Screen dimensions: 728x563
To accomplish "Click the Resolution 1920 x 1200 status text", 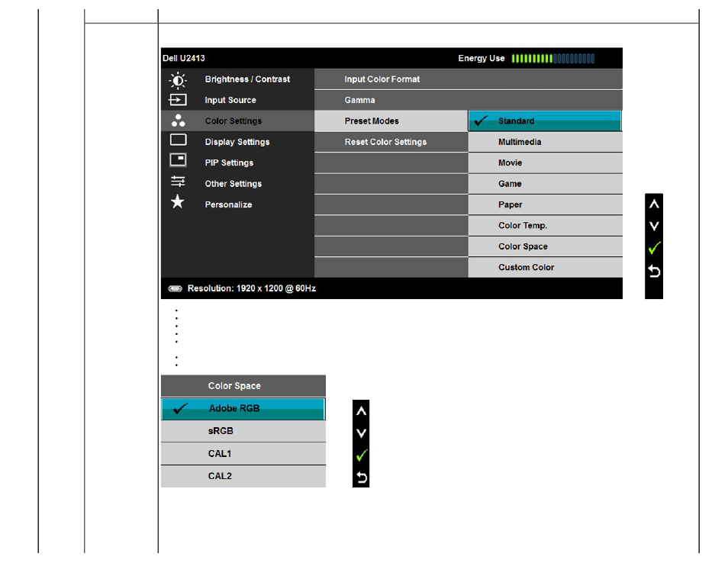I will (252, 288).
